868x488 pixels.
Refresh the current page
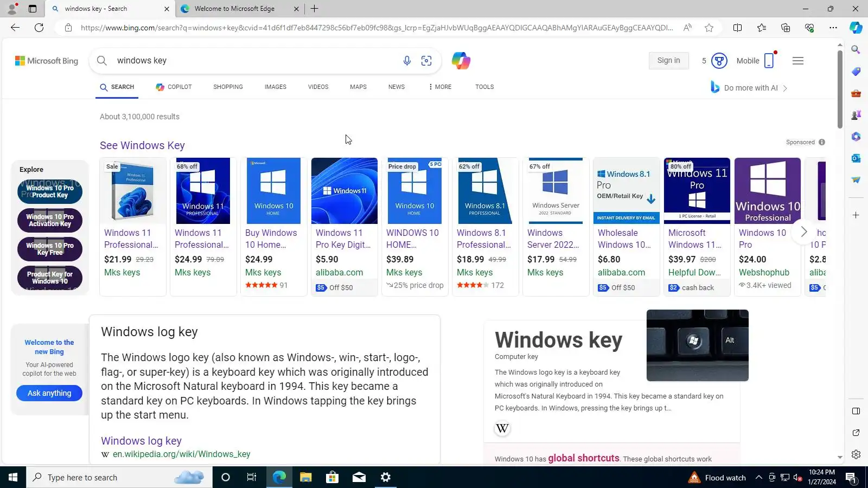point(39,28)
